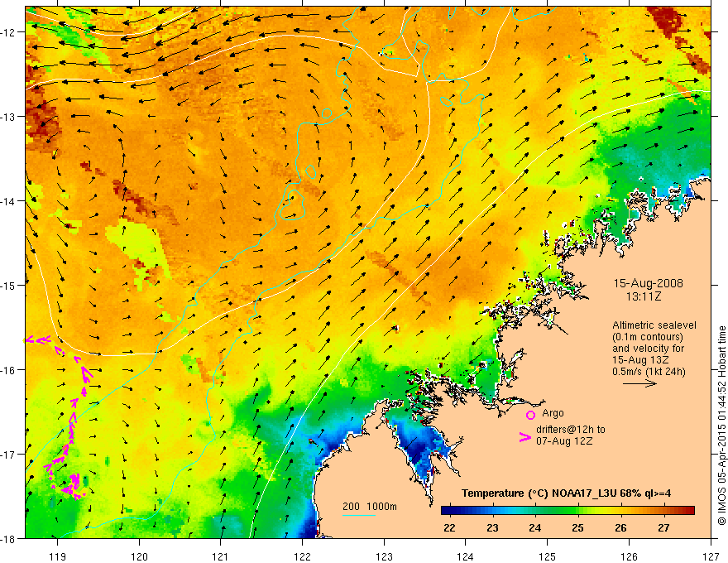Click the '200 1000m' depth label

tap(370, 507)
